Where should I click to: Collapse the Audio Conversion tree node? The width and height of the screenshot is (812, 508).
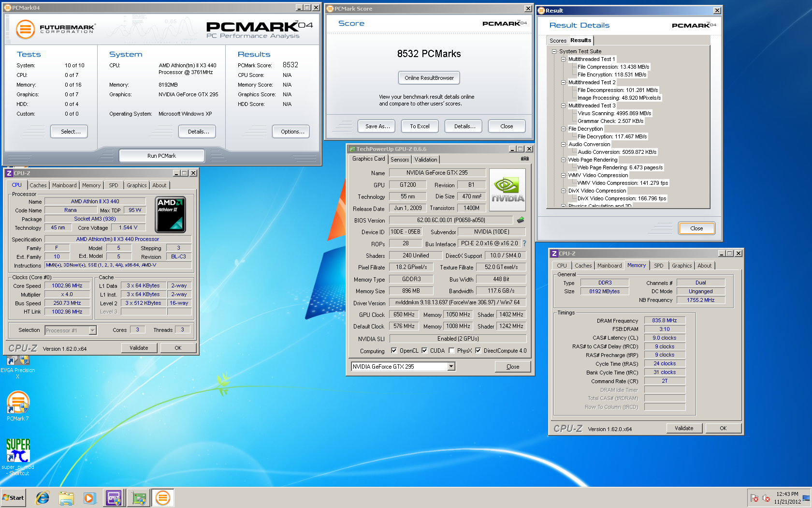[x=563, y=144]
